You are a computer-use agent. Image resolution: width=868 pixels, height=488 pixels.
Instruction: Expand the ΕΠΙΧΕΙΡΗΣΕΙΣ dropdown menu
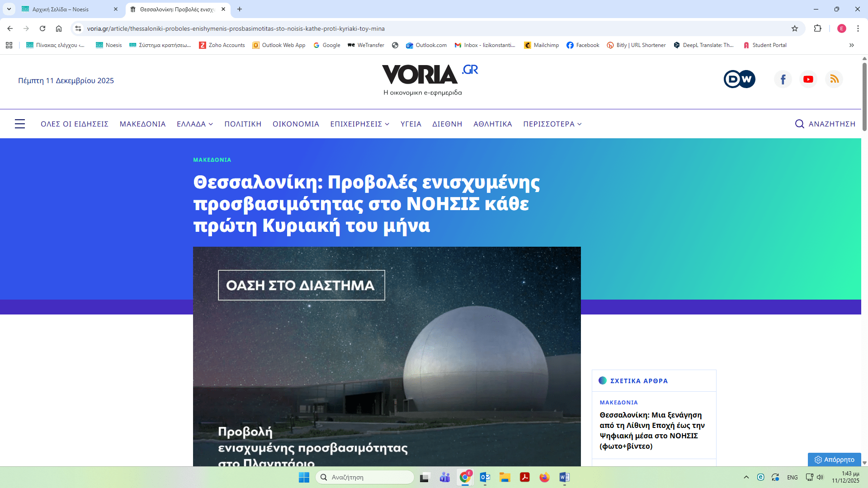(x=360, y=124)
